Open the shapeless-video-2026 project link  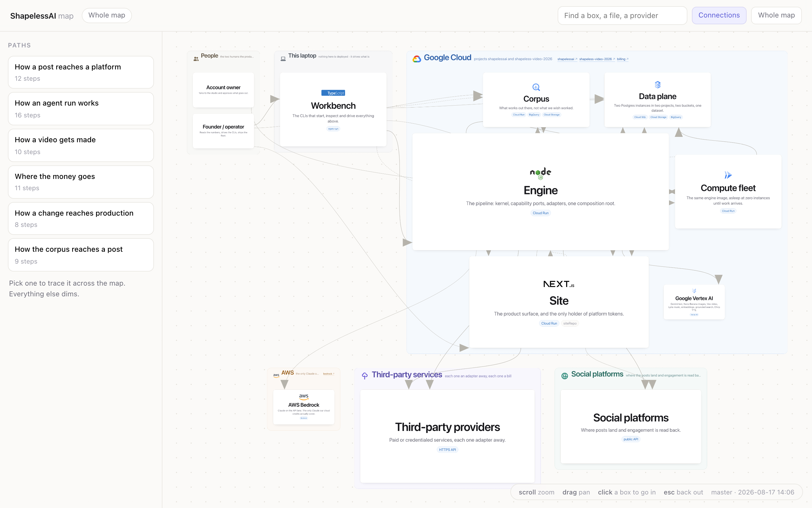[597, 59]
